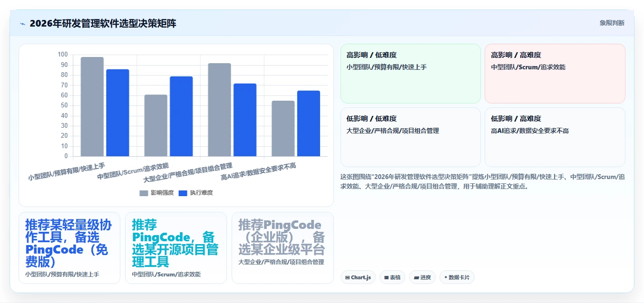Open the green "高影响 / 低难度" quadrant card
The width and height of the screenshot is (644, 303).
pos(410,74)
